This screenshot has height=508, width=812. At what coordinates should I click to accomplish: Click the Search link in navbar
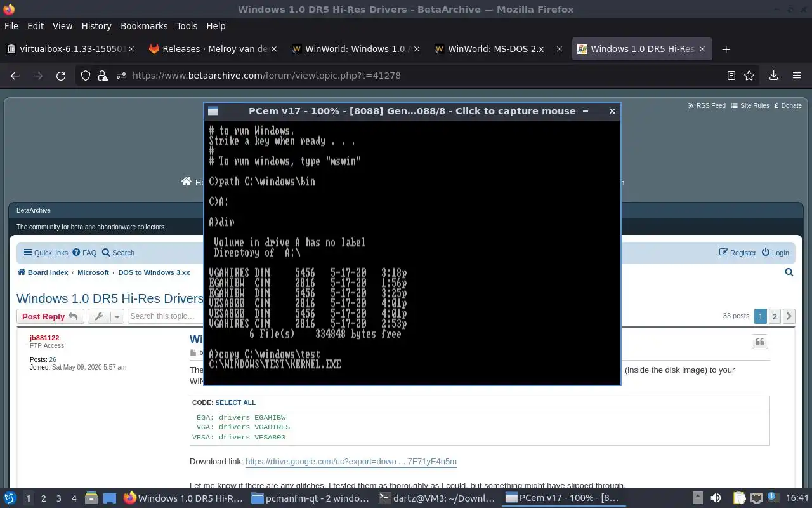118,253
